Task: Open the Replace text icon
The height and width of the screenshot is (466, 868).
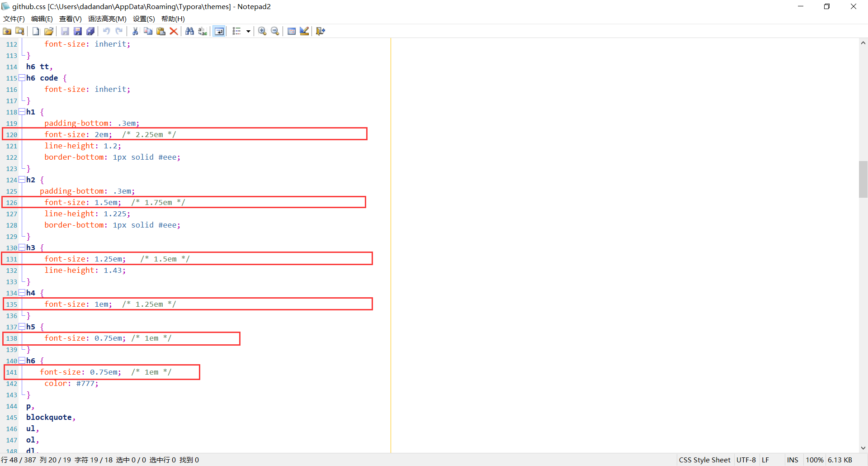Action: point(203,31)
